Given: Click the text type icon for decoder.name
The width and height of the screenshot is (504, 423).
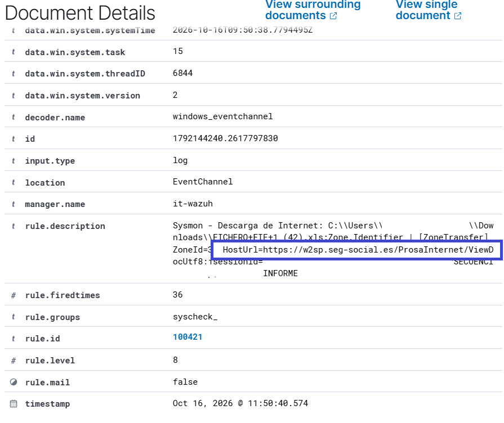Looking at the screenshot, I should pyautogui.click(x=13, y=117).
